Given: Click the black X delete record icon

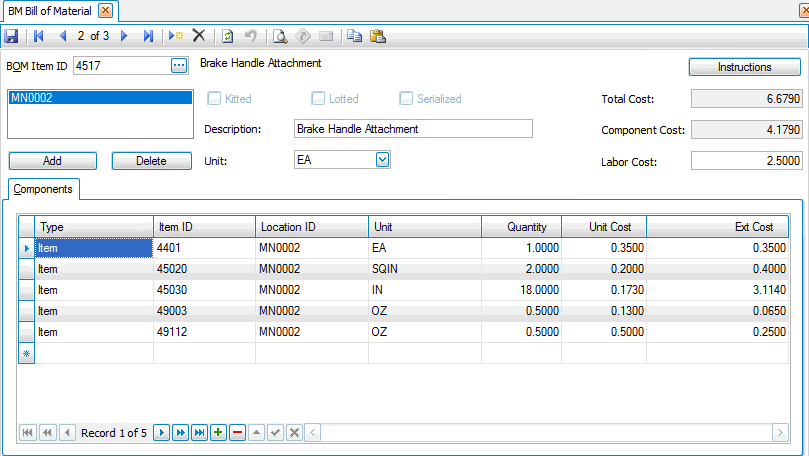Looking at the screenshot, I should pyautogui.click(x=198, y=35).
